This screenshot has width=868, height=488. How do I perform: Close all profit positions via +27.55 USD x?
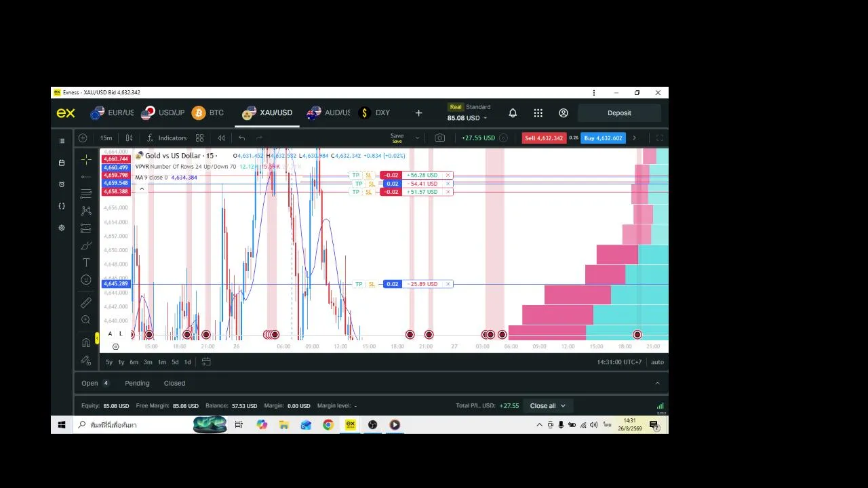click(503, 138)
